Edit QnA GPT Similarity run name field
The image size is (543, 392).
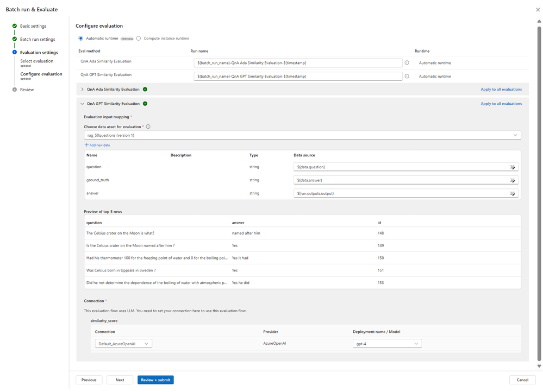point(298,76)
